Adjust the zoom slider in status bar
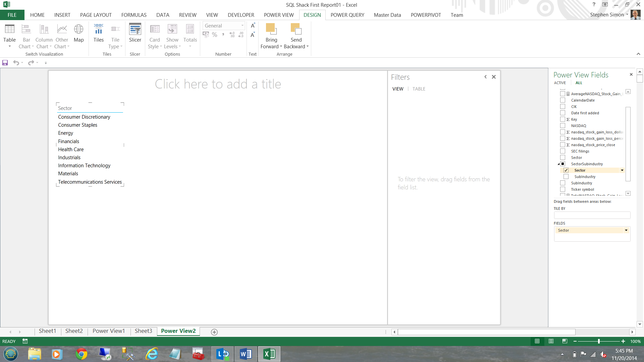Screen dimensions: 644x362 599,341
